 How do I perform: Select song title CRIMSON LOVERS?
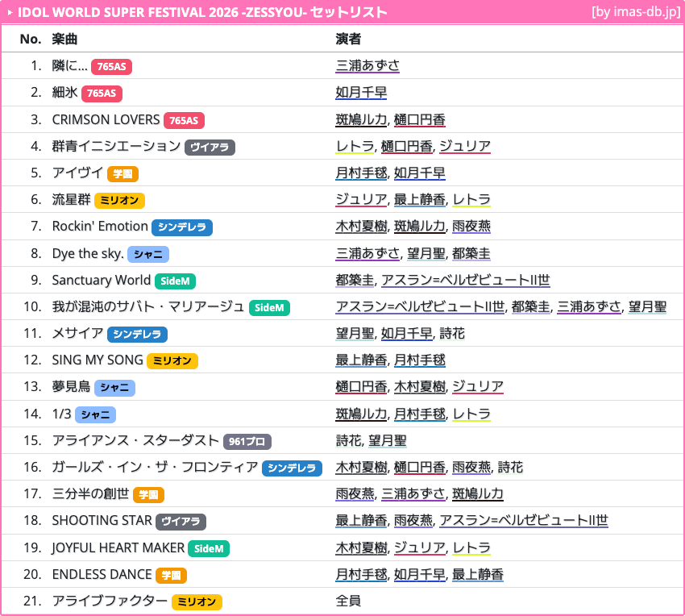(x=106, y=119)
